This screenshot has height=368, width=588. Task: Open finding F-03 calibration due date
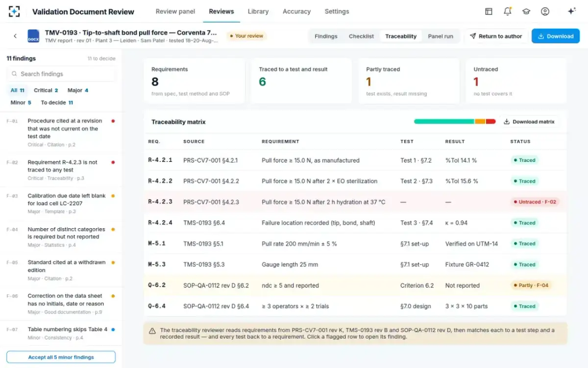tap(61, 203)
